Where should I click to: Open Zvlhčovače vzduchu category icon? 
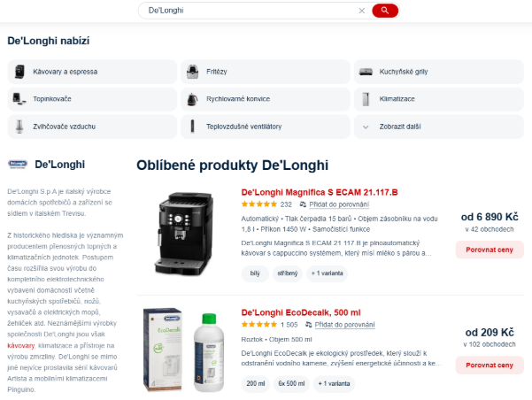point(19,127)
